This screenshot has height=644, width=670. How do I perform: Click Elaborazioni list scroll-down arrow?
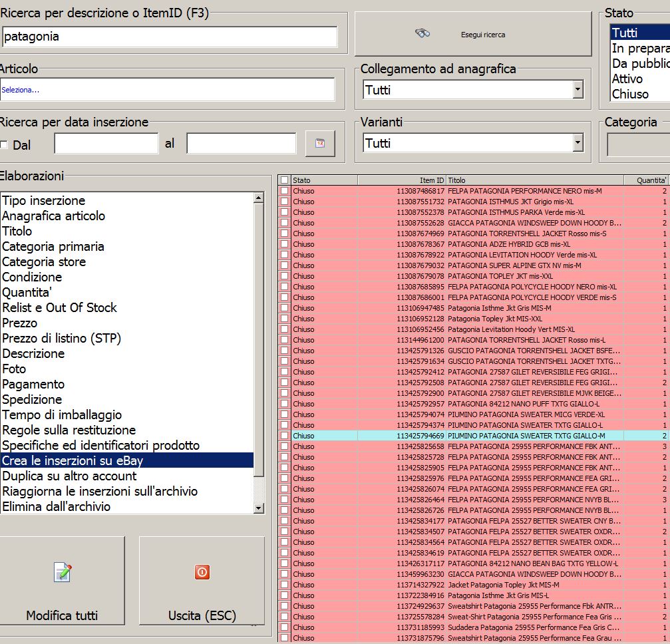259,508
